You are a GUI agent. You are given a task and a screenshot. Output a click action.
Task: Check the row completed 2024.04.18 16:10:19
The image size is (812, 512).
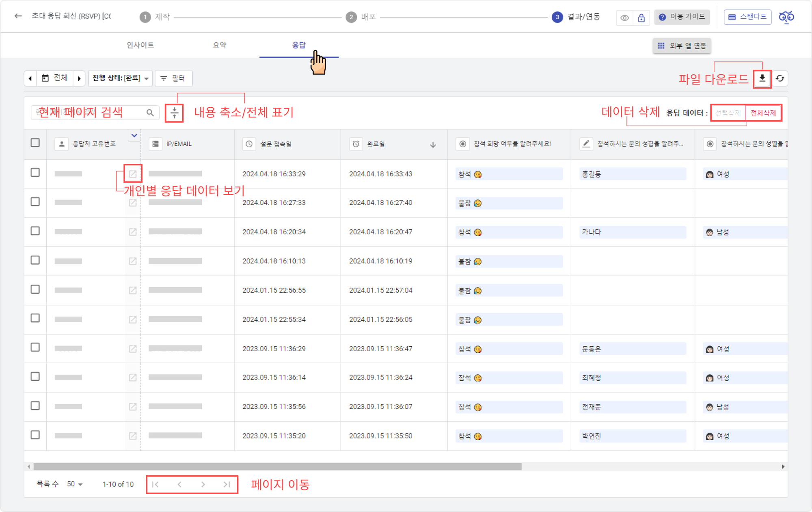click(35, 260)
